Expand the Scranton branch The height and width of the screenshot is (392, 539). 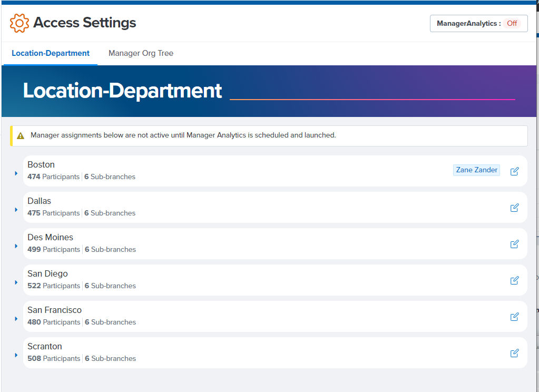point(16,355)
